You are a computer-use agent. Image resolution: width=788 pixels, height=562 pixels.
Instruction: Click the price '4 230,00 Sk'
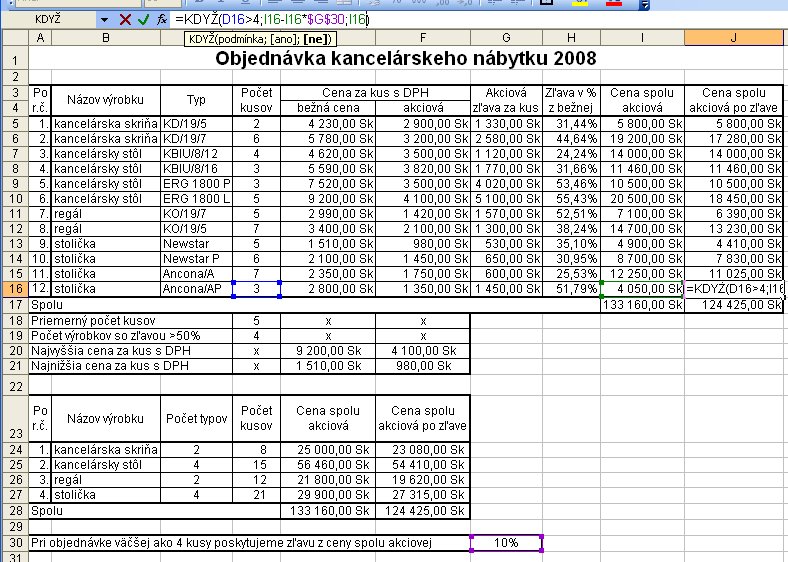pos(328,124)
